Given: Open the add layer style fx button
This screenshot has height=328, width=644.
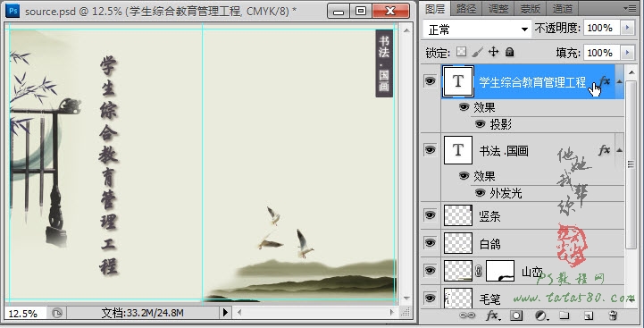Looking at the screenshot, I should coord(492,315).
